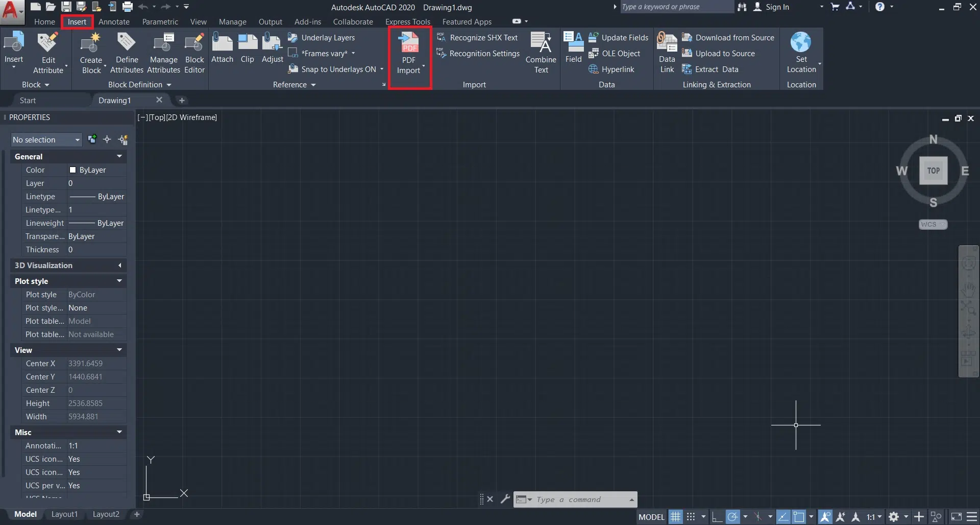
Task: Toggle Snap to Underlays ON setting
Action: [333, 69]
